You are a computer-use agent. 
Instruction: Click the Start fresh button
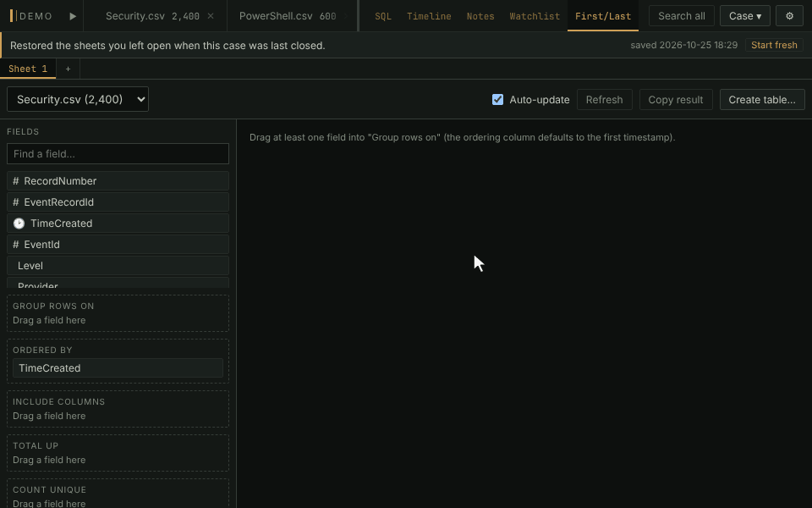(x=774, y=45)
